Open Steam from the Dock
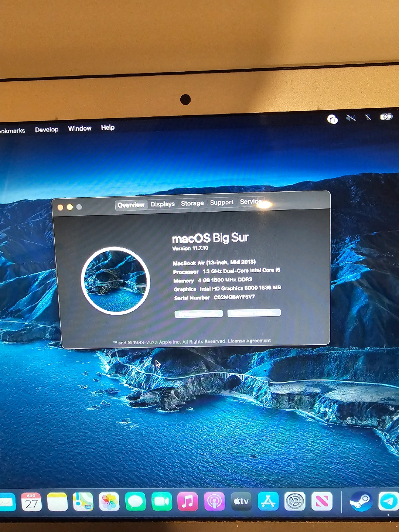 point(361,501)
